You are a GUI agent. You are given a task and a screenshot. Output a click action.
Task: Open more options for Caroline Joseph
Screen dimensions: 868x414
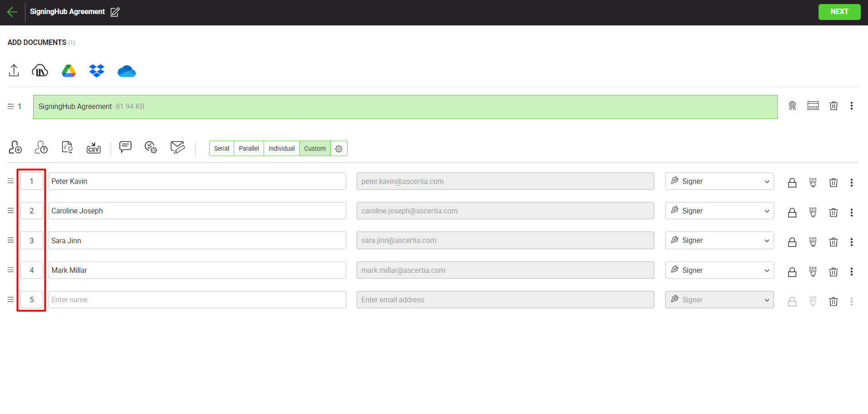click(851, 212)
